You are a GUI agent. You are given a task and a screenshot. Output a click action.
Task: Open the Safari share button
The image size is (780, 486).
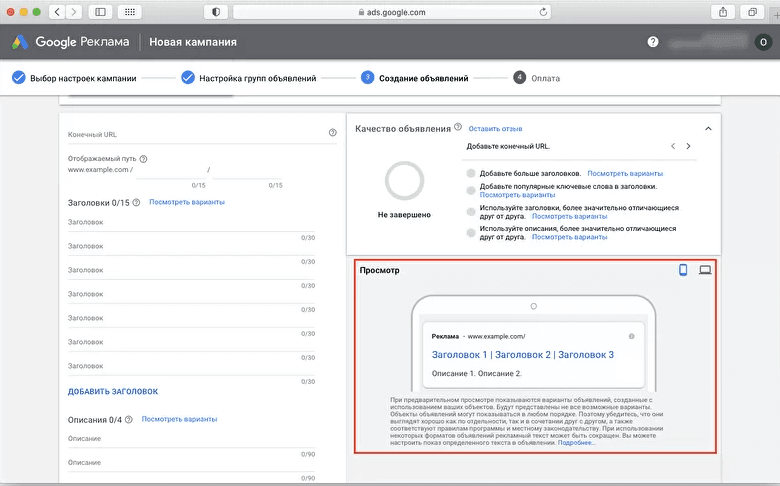pos(723,12)
